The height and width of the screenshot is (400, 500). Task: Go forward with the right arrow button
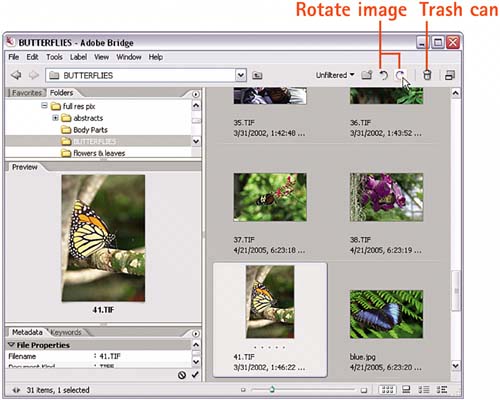(x=33, y=75)
